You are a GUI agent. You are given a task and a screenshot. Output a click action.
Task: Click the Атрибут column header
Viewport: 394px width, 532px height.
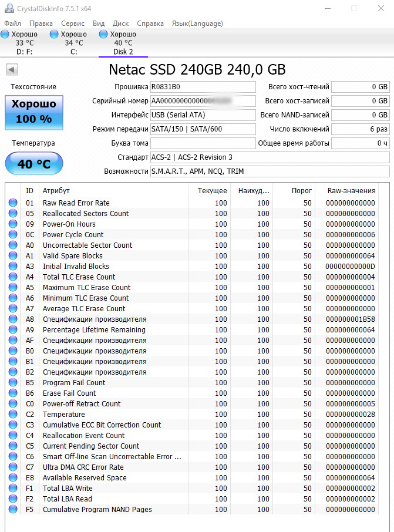coord(114,191)
